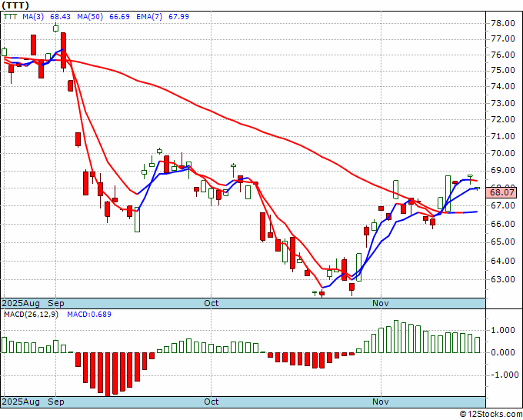
Task: Click the 77.00 price axis label
Action: (503, 38)
